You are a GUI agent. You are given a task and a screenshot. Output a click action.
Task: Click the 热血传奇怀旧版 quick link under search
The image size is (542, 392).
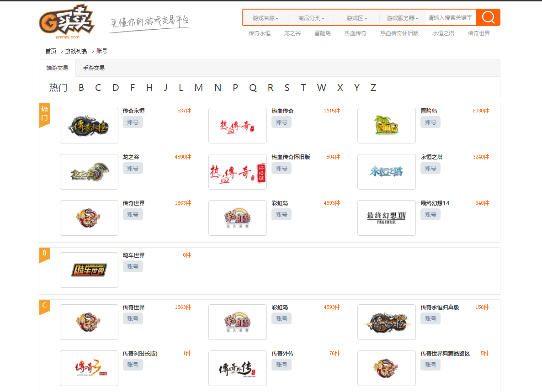click(x=399, y=33)
